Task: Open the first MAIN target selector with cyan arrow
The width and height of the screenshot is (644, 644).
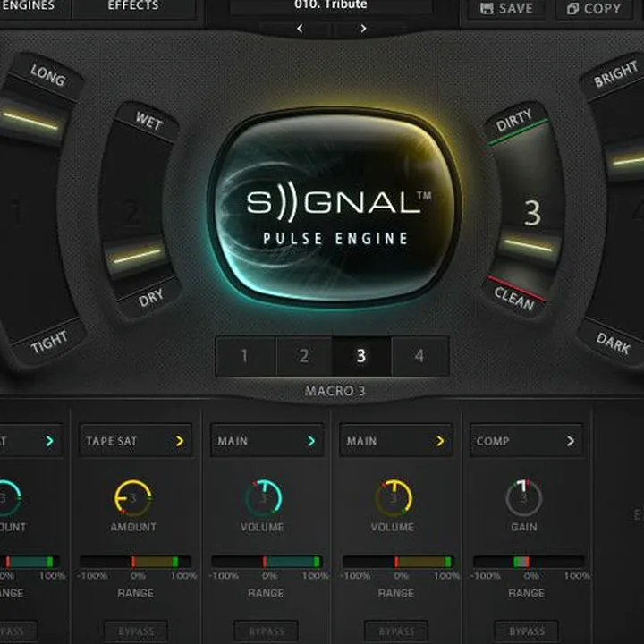Action: coord(267,441)
